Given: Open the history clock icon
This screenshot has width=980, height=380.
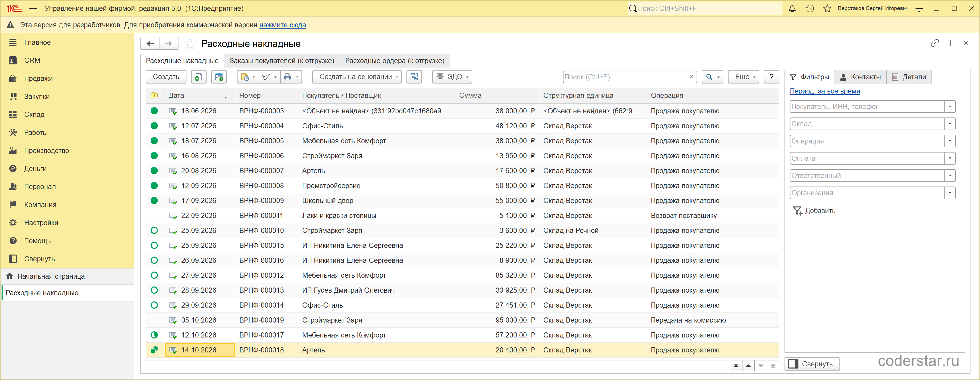Looking at the screenshot, I should pyautogui.click(x=810, y=8).
